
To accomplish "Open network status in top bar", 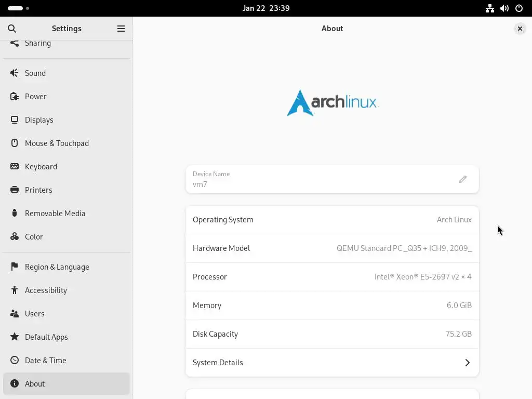I will click(489, 8).
